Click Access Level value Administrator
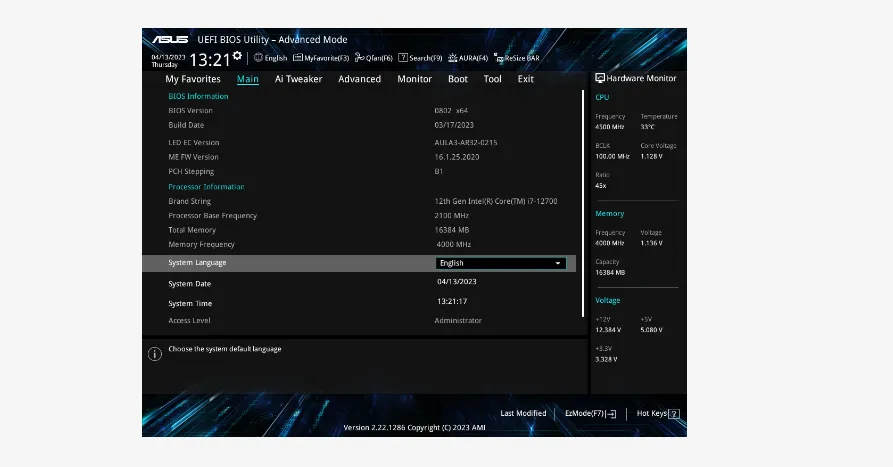Image resolution: width=893 pixels, height=467 pixels. 458,321
